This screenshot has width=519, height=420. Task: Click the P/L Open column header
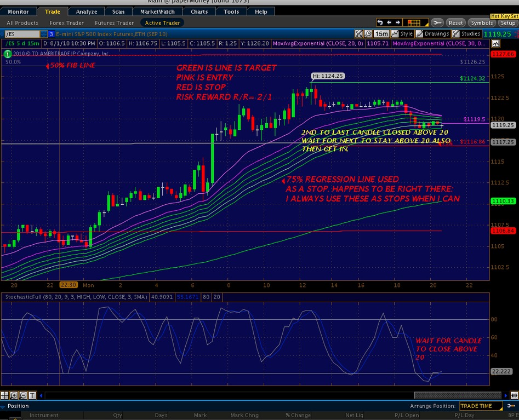[407, 416]
